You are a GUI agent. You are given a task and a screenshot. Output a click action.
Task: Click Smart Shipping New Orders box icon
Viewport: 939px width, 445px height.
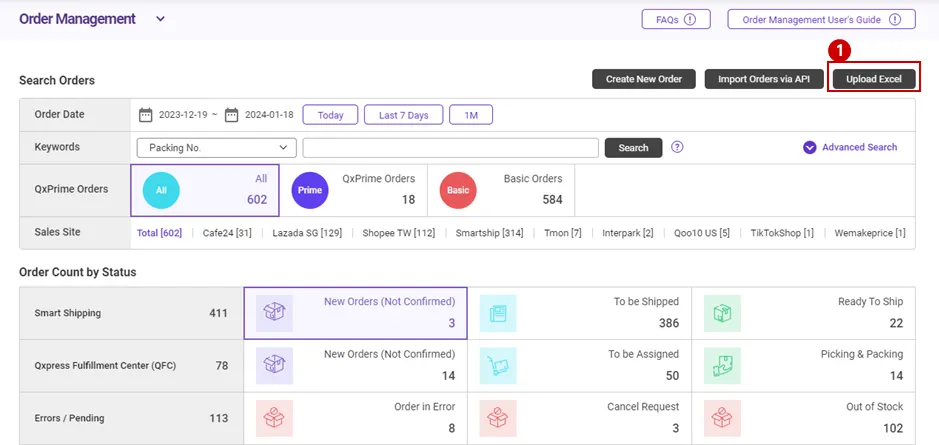coord(274,313)
